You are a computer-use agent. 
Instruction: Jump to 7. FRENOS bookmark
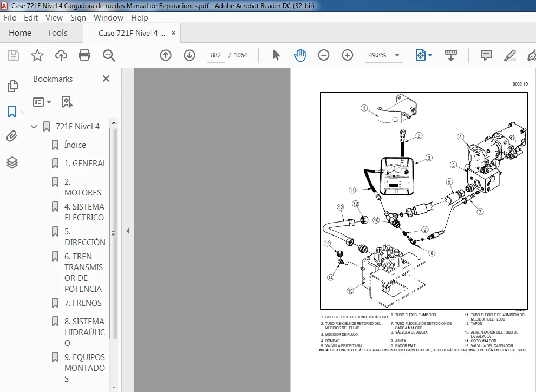pos(83,303)
